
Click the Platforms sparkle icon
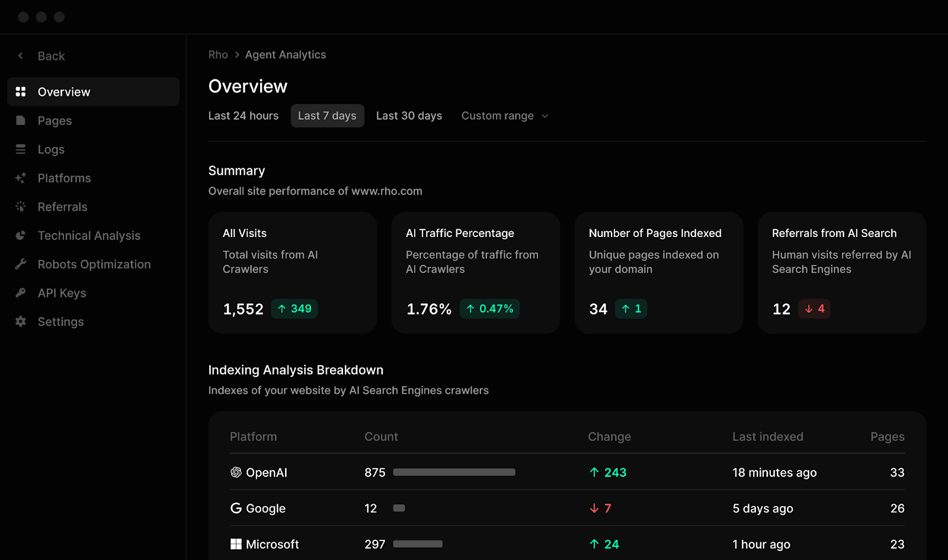tap(21, 178)
